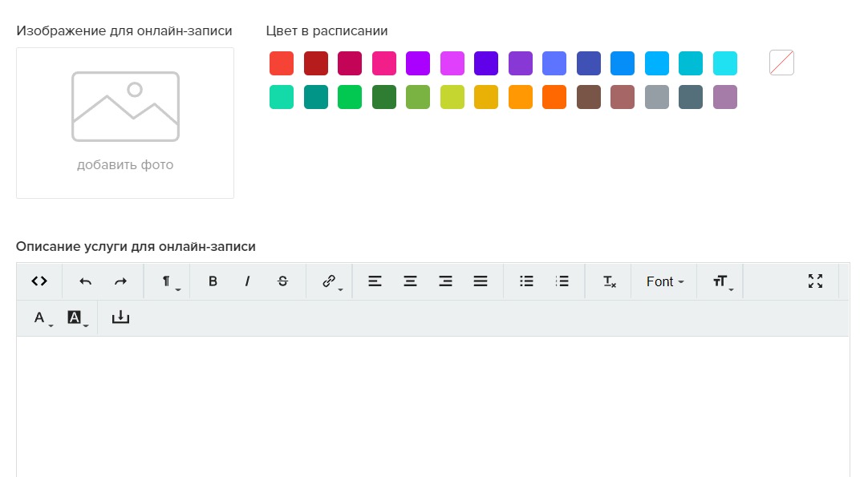868x477 pixels.
Task: Insert a bulleted list
Action: [x=526, y=281]
